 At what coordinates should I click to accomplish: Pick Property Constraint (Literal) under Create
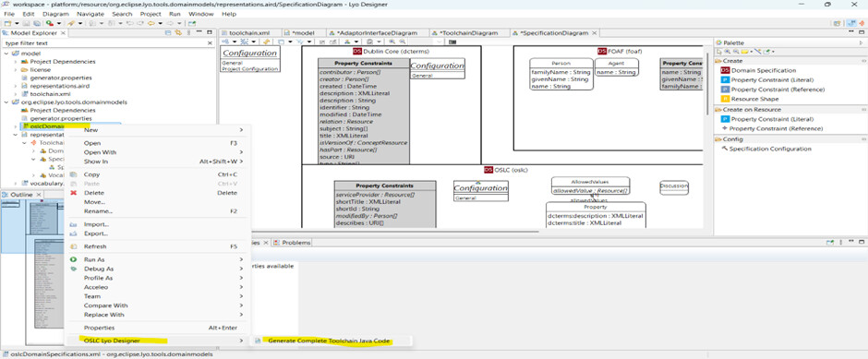click(x=767, y=79)
